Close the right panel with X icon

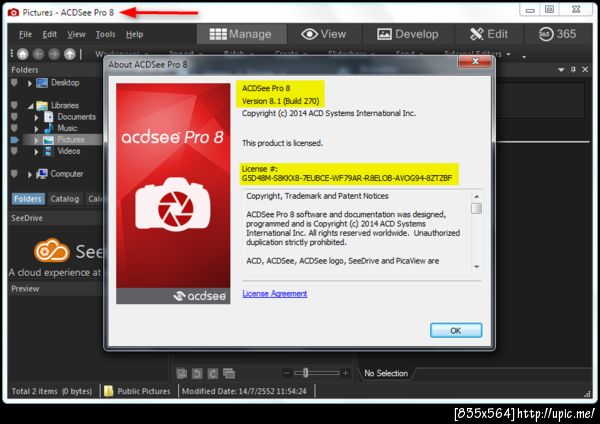click(585, 70)
